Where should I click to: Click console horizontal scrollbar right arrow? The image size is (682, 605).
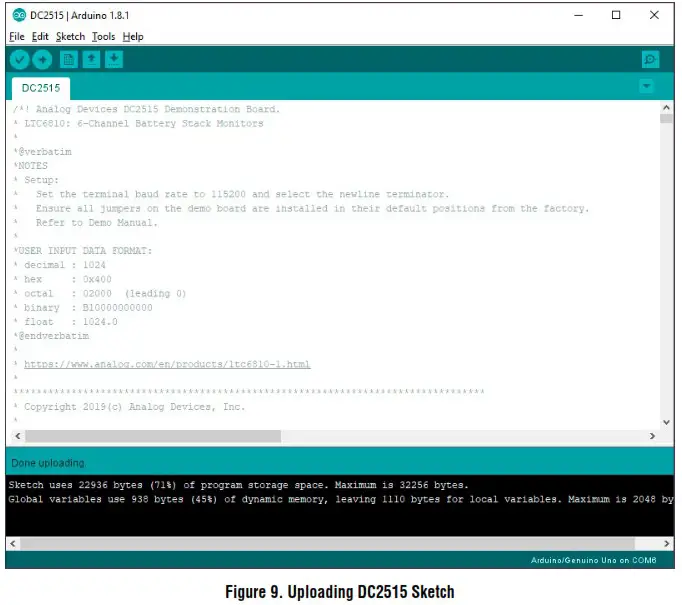point(667,543)
